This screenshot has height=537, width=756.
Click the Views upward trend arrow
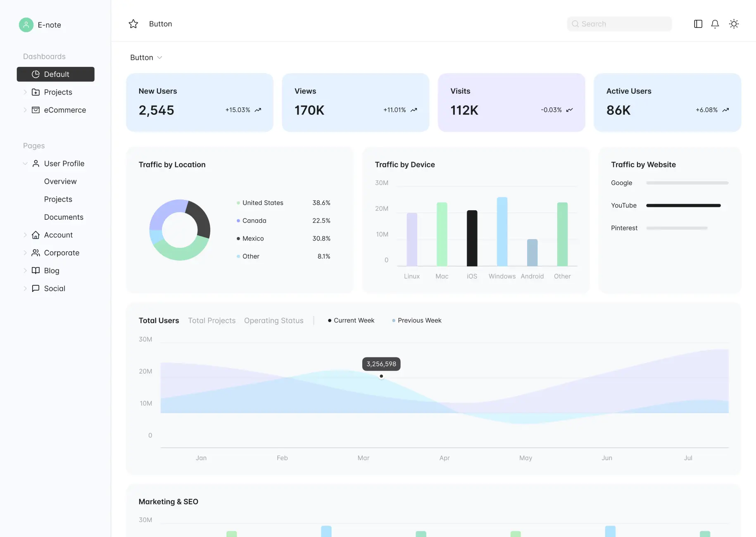point(414,110)
